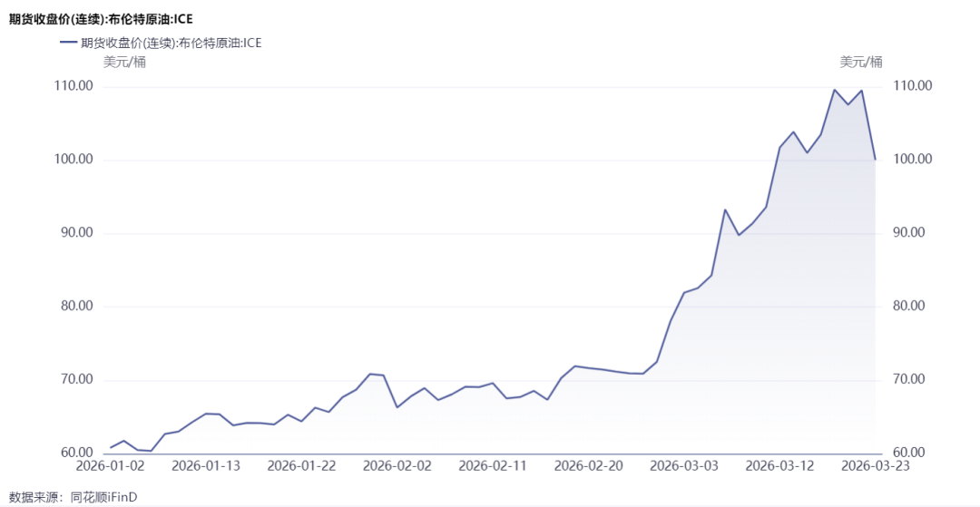Click left axis value 60.00
Image resolution: width=980 pixels, height=507 pixels.
coord(78,453)
